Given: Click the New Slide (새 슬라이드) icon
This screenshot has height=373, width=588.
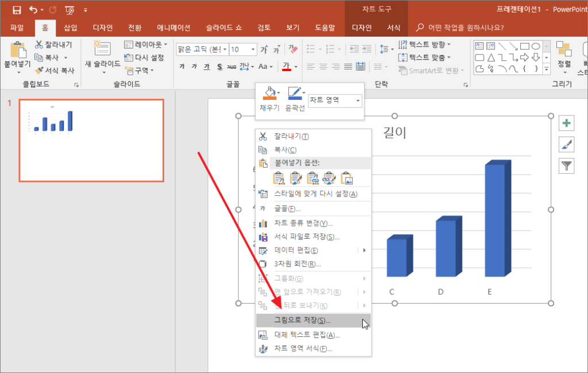Looking at the screenshot, I should click(102, 49).
